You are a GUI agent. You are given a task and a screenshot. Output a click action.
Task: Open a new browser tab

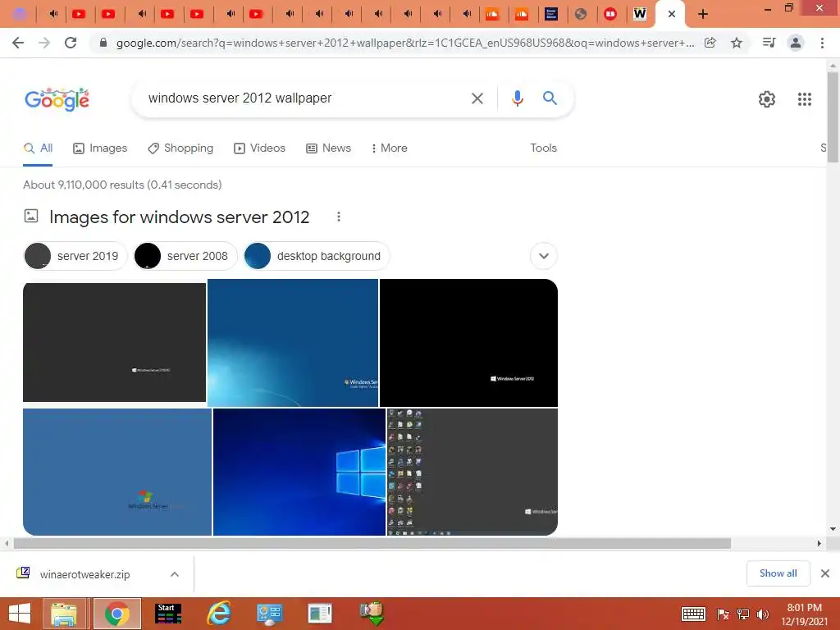pos(703,15)
